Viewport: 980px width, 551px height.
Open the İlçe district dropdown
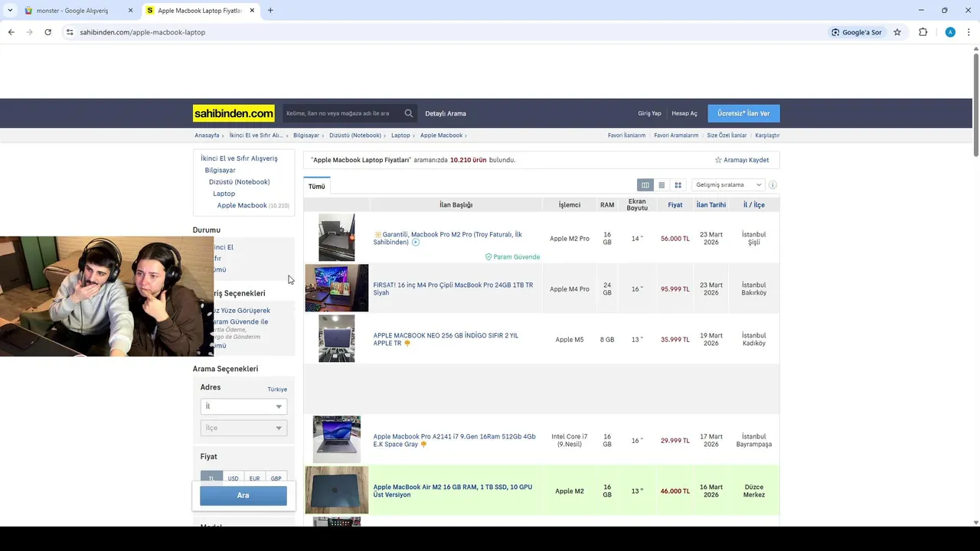tap(243, 428)
